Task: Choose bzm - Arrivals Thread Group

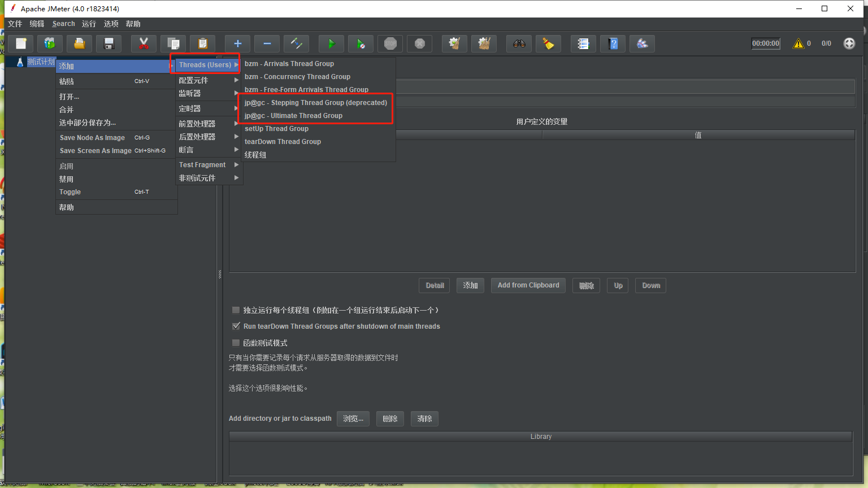Action: click(x=319, y=64)
